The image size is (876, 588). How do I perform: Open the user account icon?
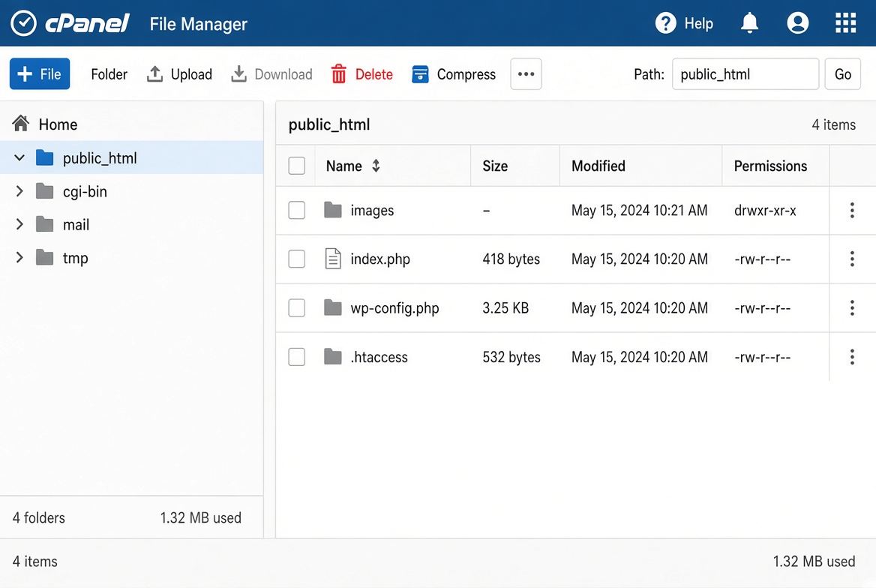797,23
